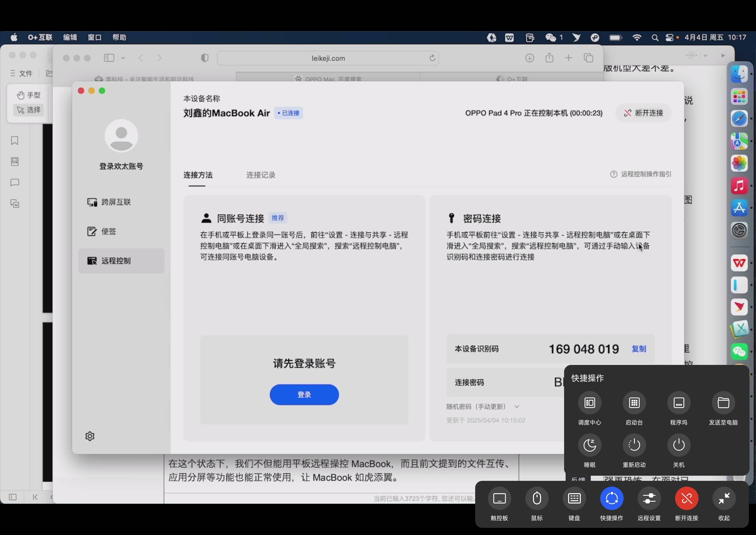The height and width of the screenshot is (535, 756).
Task: Launch 启动台 Launchpad shortcut
Action: tap(634, 403)
